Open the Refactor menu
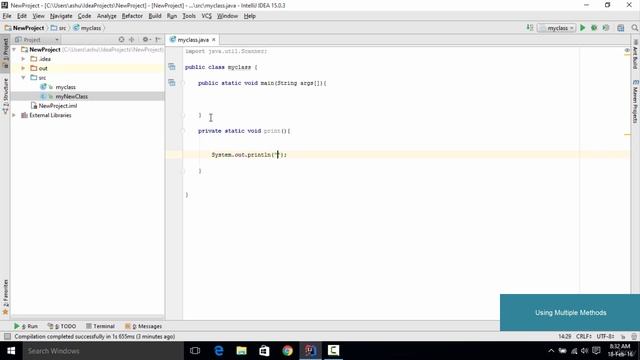This screenshot has width=640, height=360. 132,16
